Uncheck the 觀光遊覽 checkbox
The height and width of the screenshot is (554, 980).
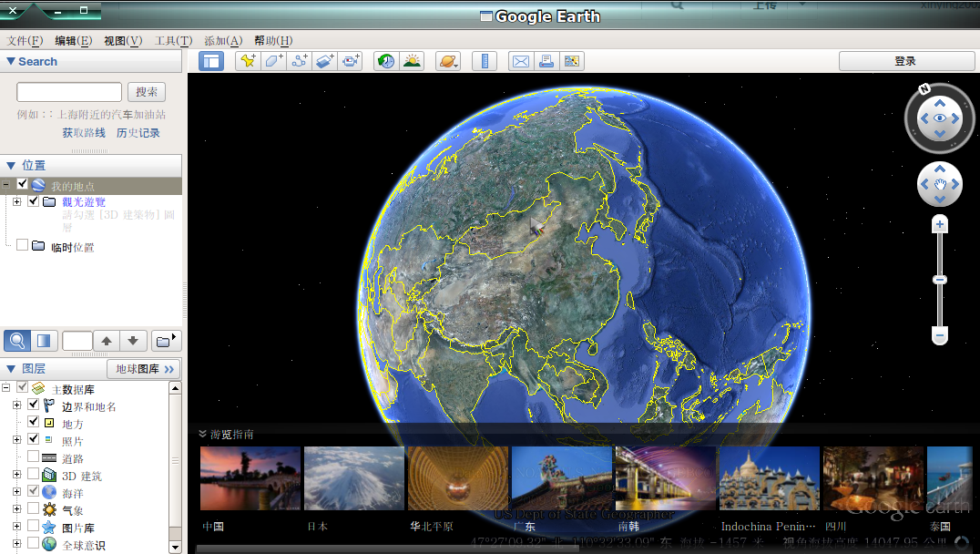pyautogui.click(x=34, y=201)
